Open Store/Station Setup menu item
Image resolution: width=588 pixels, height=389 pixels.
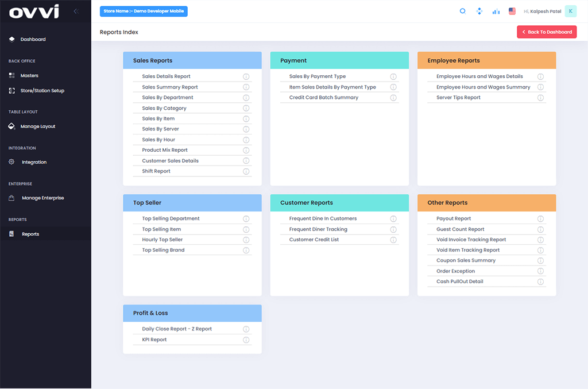point(42,90)
